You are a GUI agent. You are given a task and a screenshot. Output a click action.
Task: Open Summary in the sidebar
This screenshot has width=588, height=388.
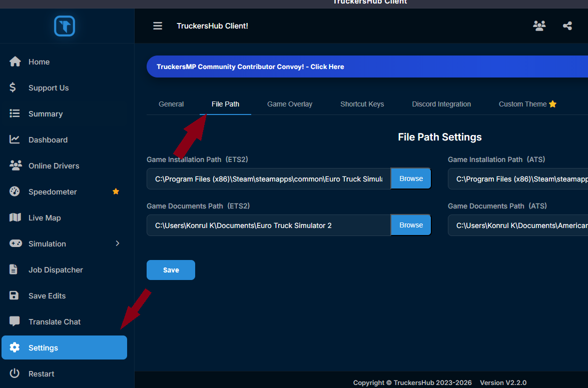pos(64,113)
